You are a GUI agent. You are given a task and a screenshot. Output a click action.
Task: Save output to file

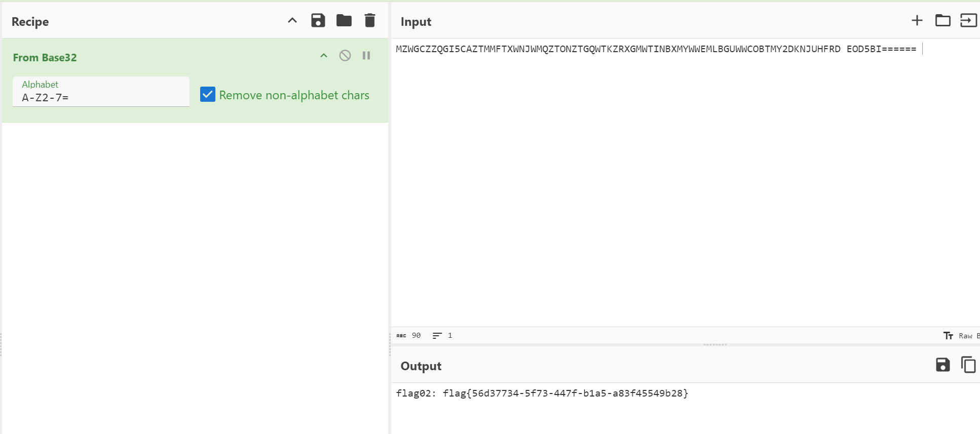click(943, 365)
